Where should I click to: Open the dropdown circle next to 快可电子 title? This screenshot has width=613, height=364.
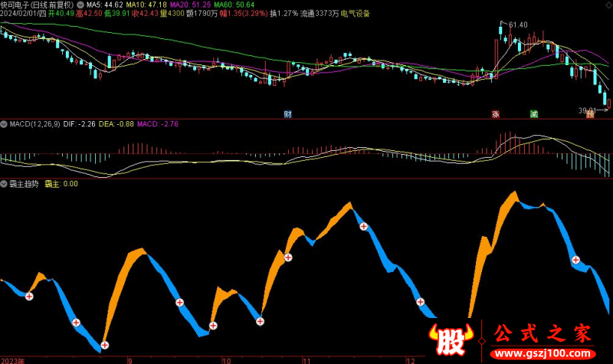click(80, 5)
